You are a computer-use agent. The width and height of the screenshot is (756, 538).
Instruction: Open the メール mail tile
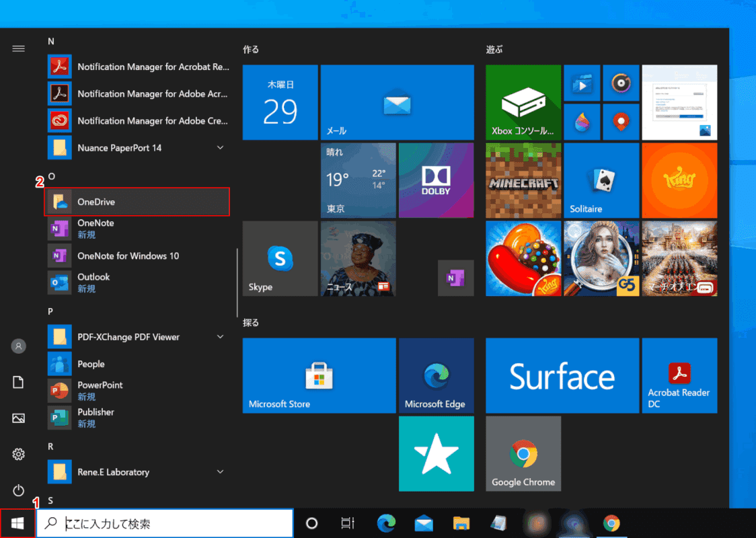click(x=398, y=102)
